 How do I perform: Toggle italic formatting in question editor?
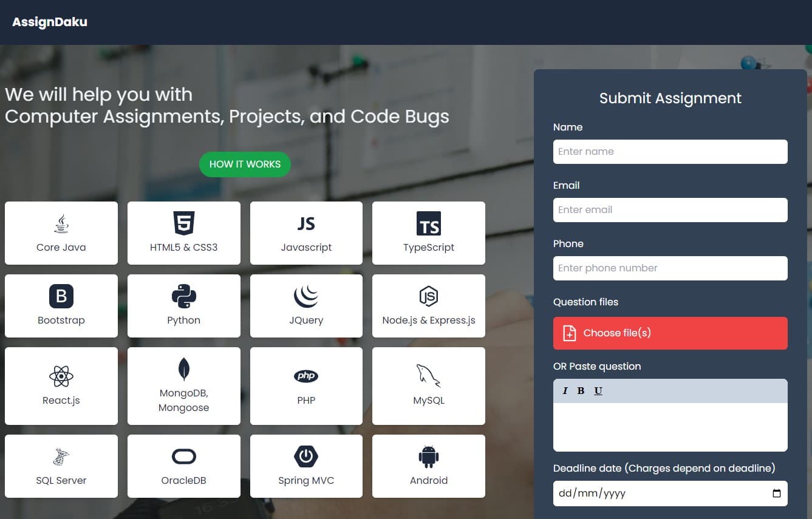[565, 391]
